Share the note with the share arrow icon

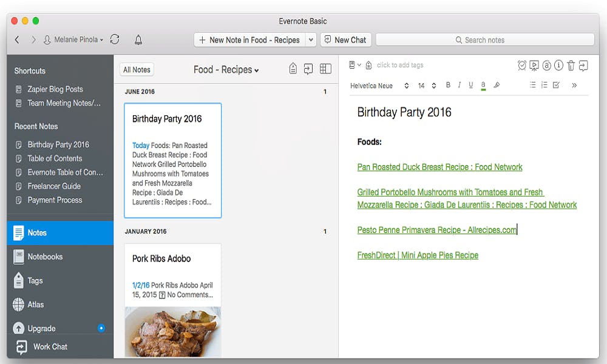[583, 66]
